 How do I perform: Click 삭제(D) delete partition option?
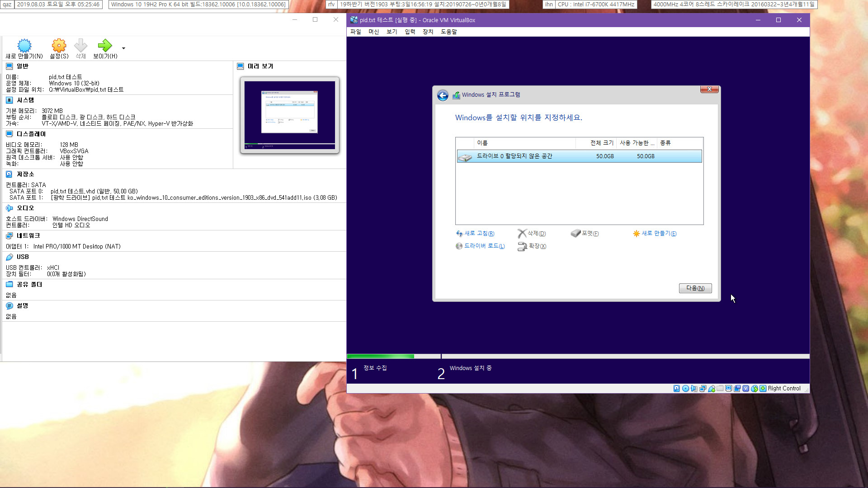532,234
